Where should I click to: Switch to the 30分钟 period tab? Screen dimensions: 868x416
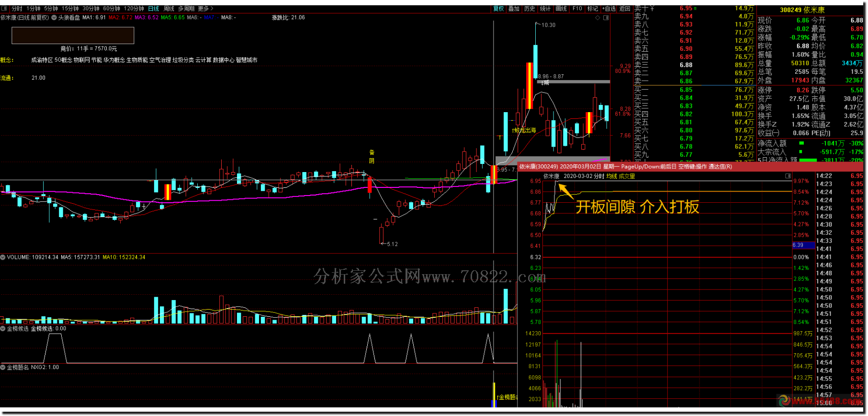(x=91, y=9)
